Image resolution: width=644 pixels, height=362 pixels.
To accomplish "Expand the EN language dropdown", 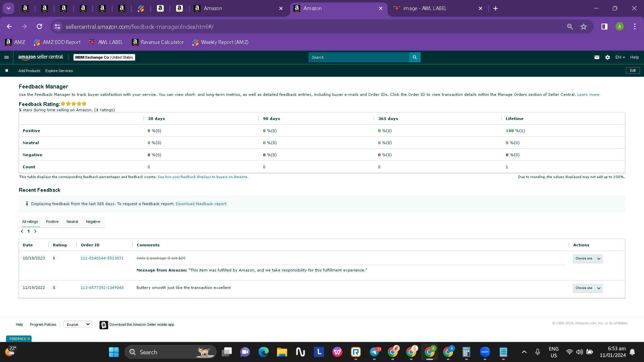I will 620,57.
